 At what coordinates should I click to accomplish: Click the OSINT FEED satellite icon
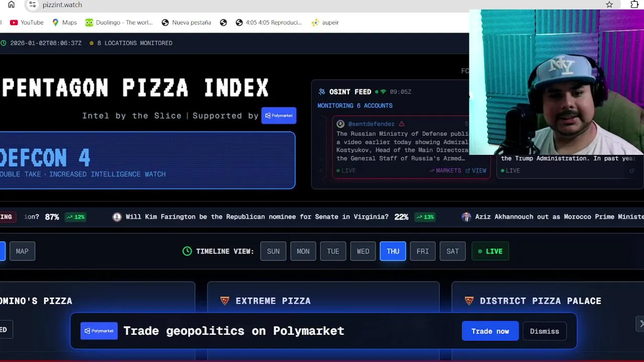tap(322, 92)
